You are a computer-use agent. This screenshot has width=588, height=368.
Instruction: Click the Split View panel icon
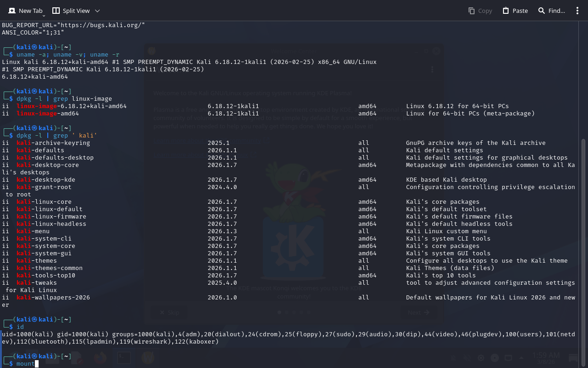(56, 11)
